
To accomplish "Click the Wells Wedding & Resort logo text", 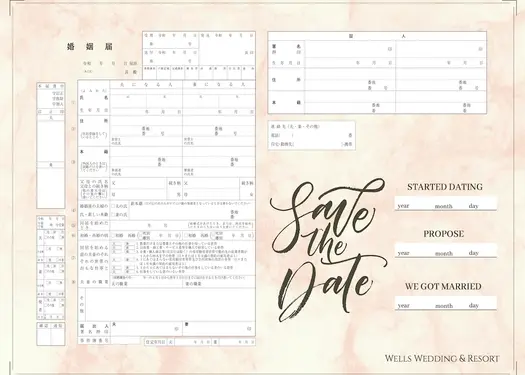I will (442, 358).
